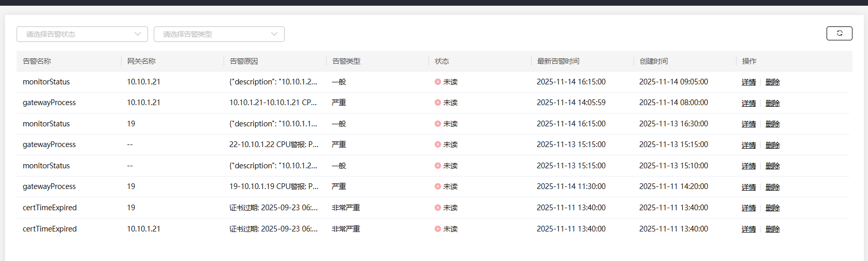Open 详情 for gatewayProcess created 2025-11-11 14:20:00
The width and height of the screenshot is (868, 261).
coord(748,187)
